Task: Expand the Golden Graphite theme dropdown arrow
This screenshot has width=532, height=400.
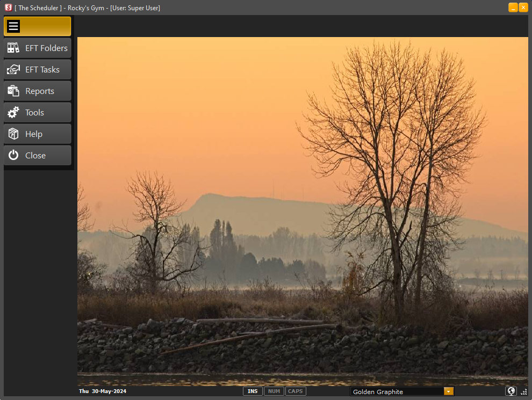Action: 448,391
